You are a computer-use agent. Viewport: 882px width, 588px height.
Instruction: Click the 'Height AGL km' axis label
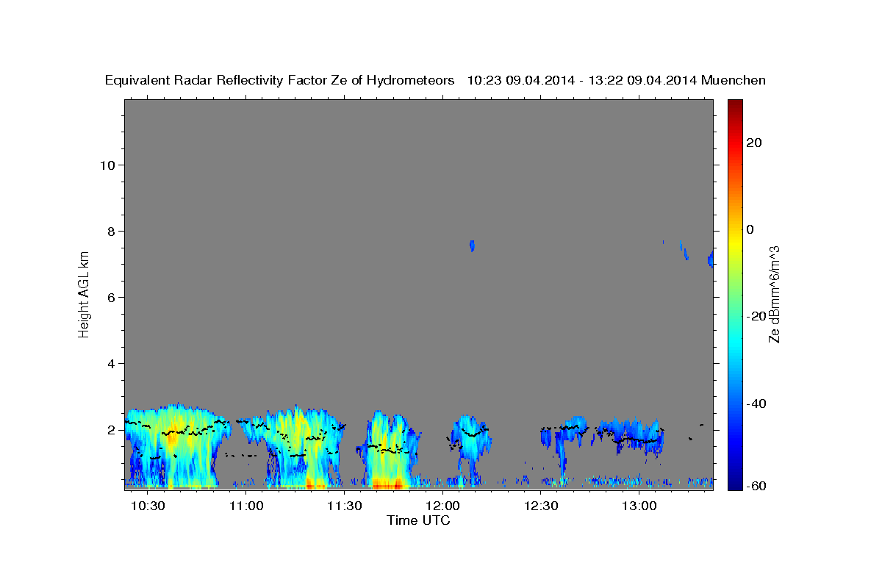84,293
